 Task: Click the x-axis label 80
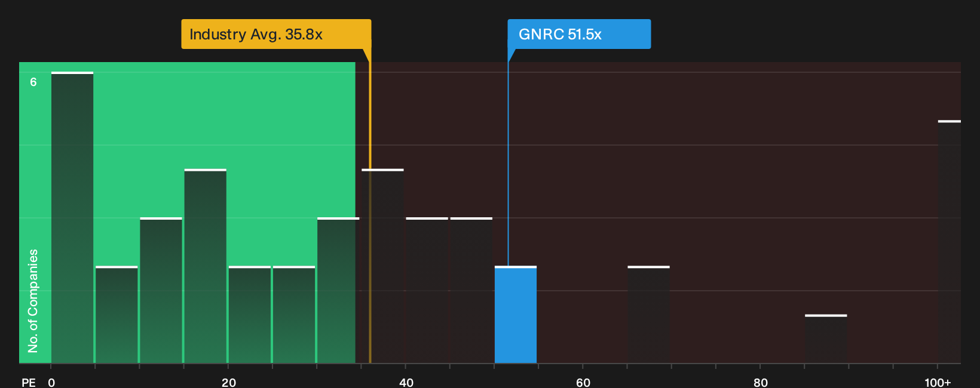[x=761, y=382]
